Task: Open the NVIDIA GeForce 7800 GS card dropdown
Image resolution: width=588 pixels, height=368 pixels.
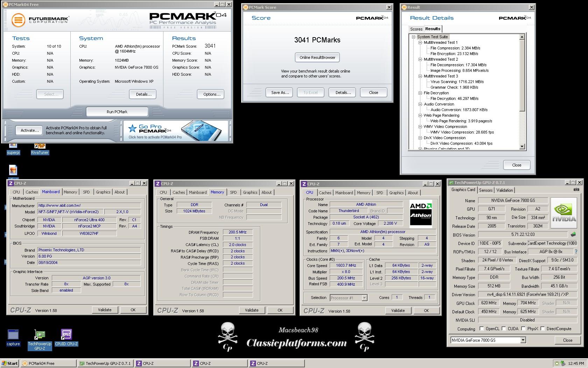Action: coord(523,340)
